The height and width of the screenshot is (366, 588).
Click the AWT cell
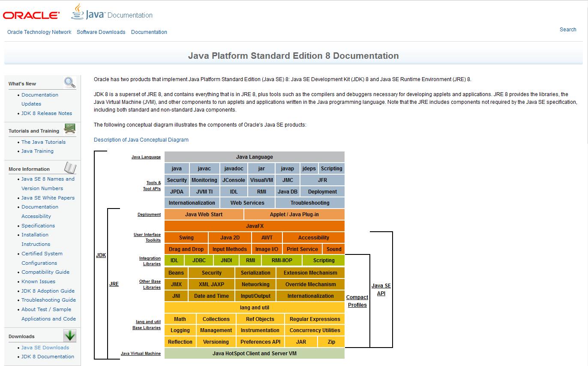point(267,238)
